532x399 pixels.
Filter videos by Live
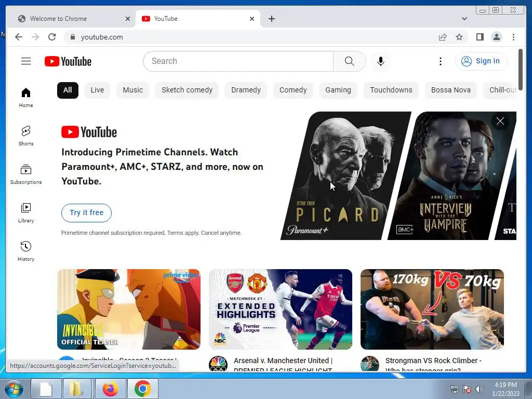tap(97, 90)
